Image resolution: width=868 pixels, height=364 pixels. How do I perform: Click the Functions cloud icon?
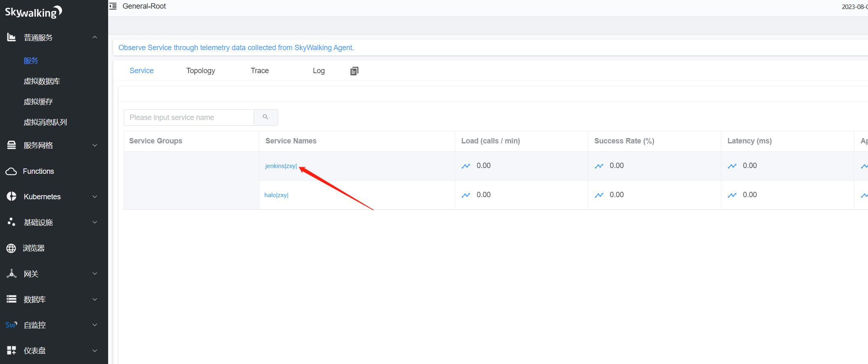(x=11, y=171)
